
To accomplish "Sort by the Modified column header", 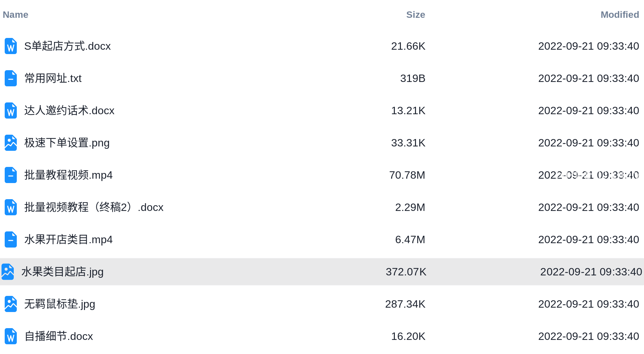I will pos(620,15).
